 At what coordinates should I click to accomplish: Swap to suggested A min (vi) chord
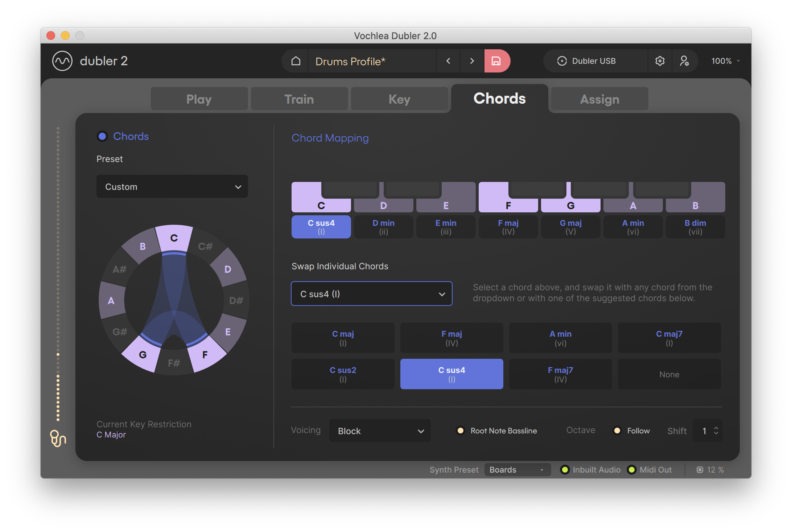tap(560, 338)
